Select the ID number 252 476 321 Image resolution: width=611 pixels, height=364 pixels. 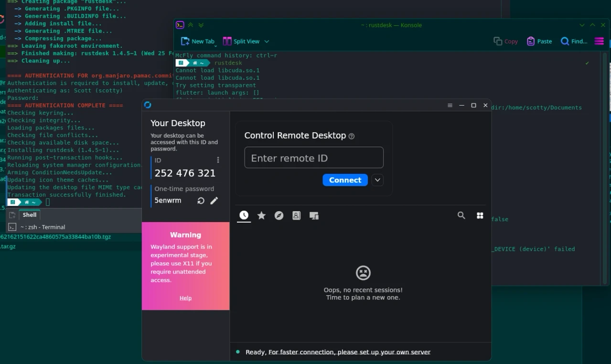185,173
